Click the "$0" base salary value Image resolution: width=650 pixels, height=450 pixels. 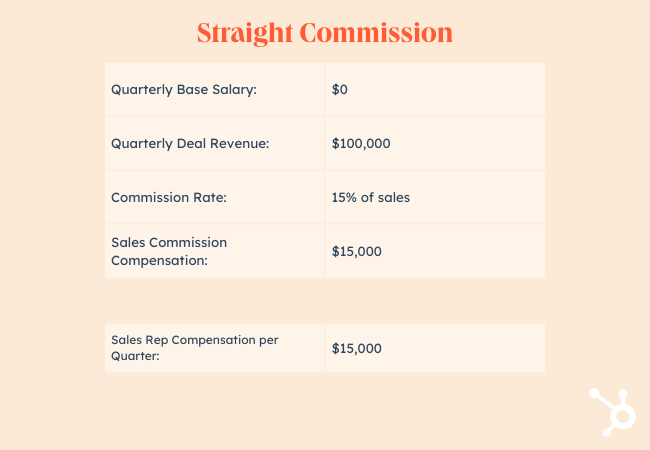(339, 90)
